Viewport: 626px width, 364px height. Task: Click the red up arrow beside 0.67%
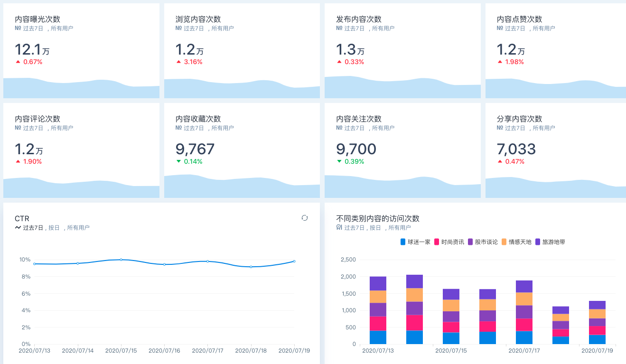click(18, 62)
